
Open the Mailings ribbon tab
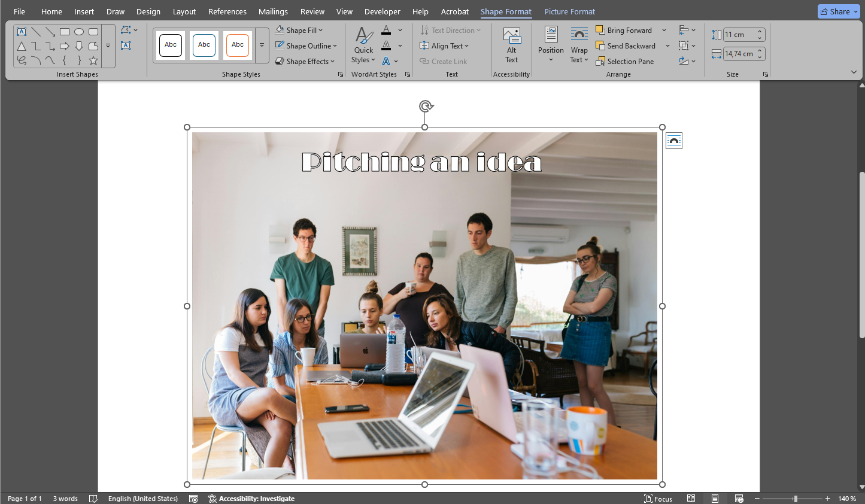coord(273,11)
